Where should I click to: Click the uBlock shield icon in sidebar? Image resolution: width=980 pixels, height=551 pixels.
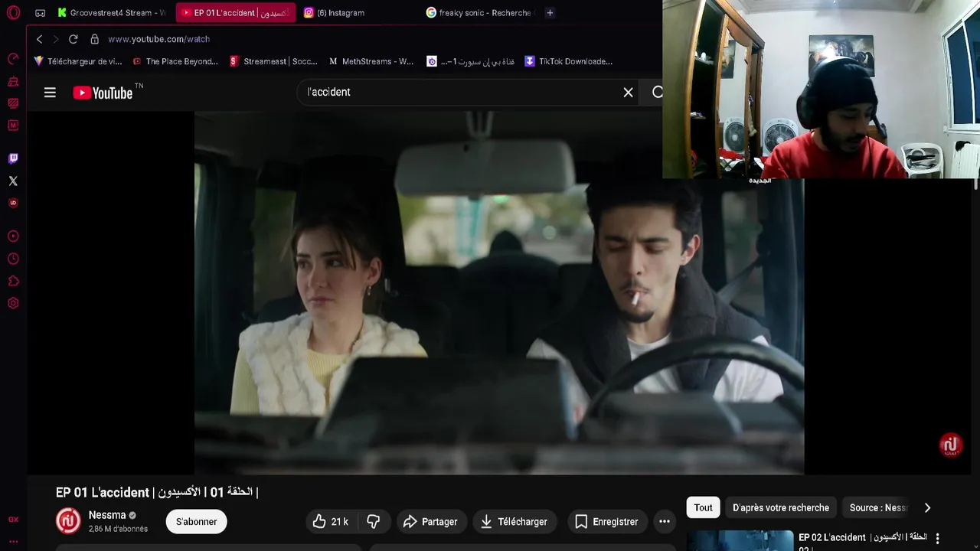13,203
